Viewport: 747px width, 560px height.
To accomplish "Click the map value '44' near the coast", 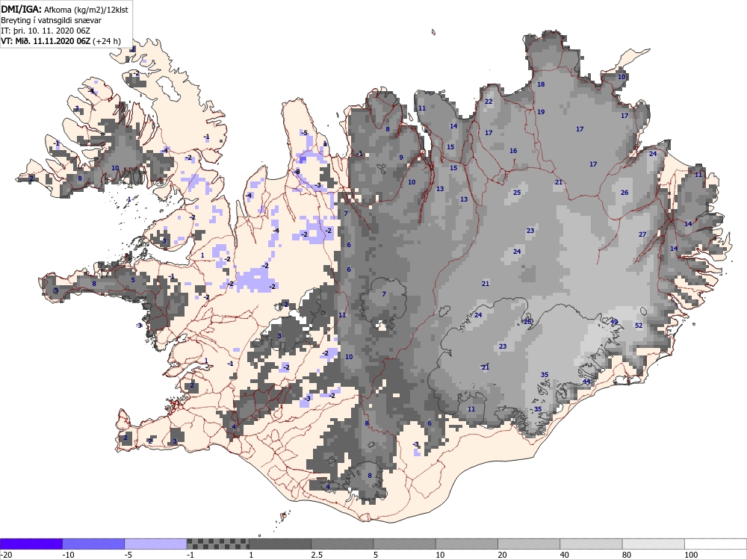I will click(x=586, y=382).
